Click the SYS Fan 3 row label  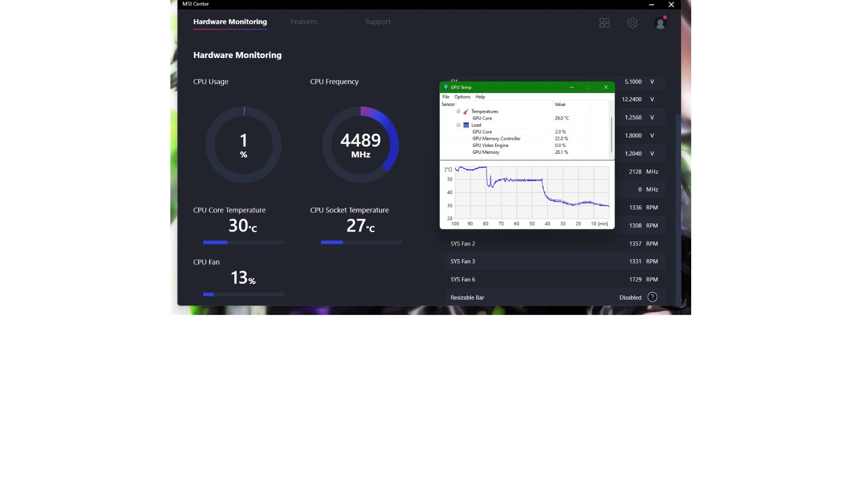463,261
